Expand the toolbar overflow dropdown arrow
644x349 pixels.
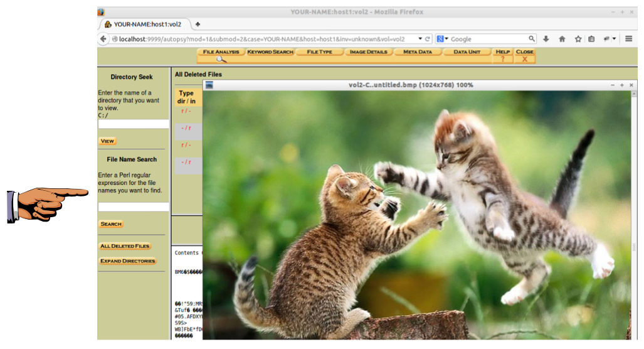point(614,39)
